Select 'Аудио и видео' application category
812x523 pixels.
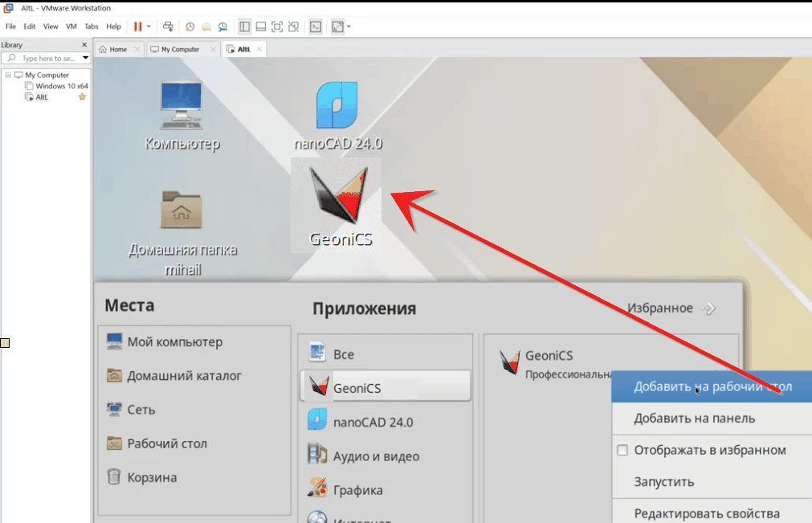(376, 456)
